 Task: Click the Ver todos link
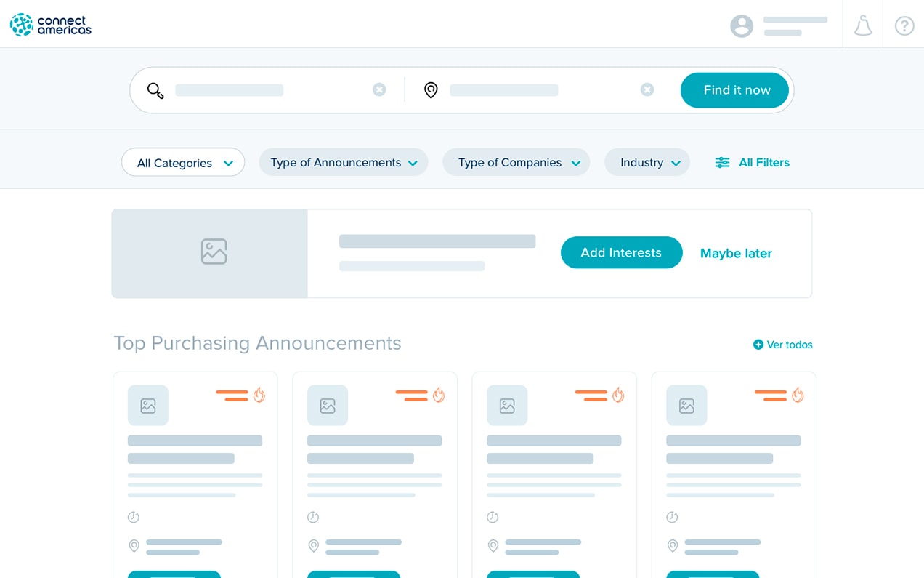click(x=783, y=345)
